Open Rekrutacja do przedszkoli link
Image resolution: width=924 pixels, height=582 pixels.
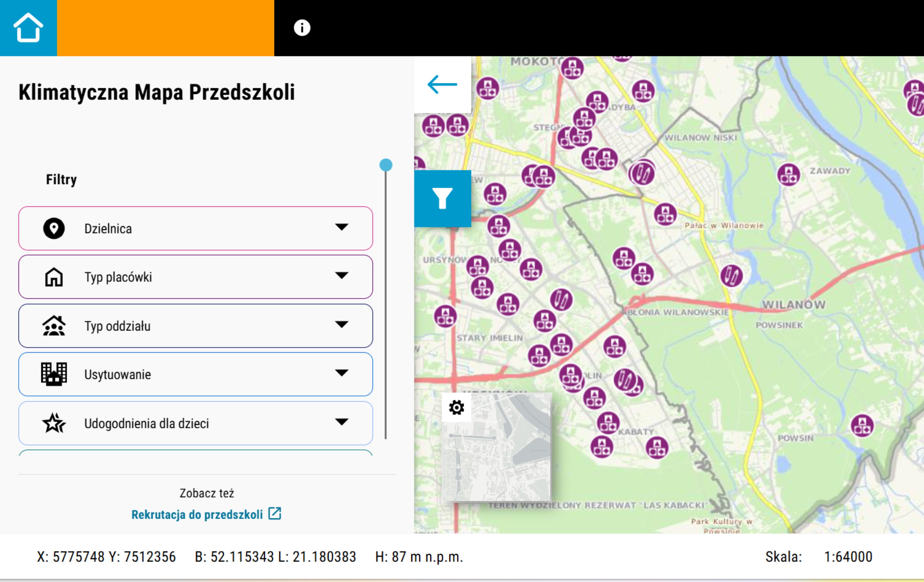pos(197,515)
